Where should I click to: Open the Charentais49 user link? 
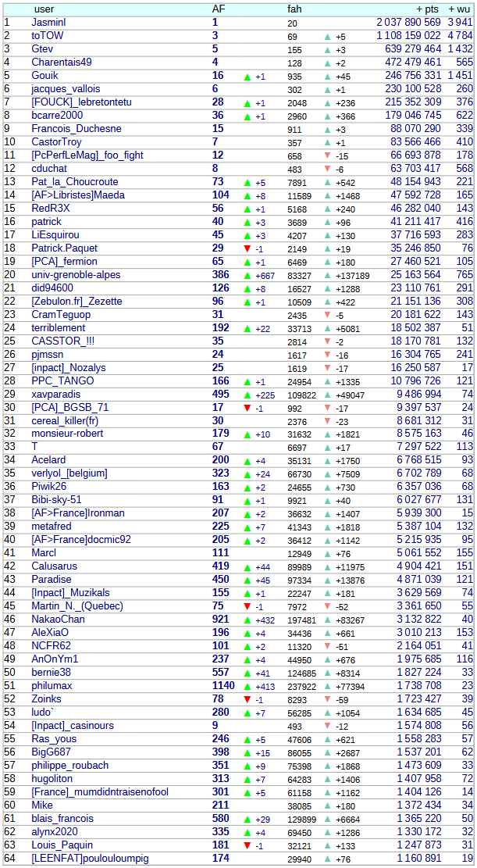(62, 63)
